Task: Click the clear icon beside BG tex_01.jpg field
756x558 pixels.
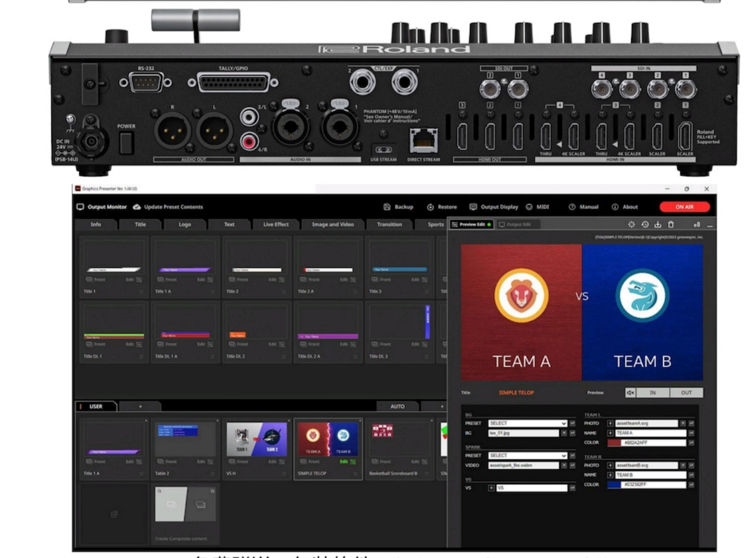Action: point(564,433)
